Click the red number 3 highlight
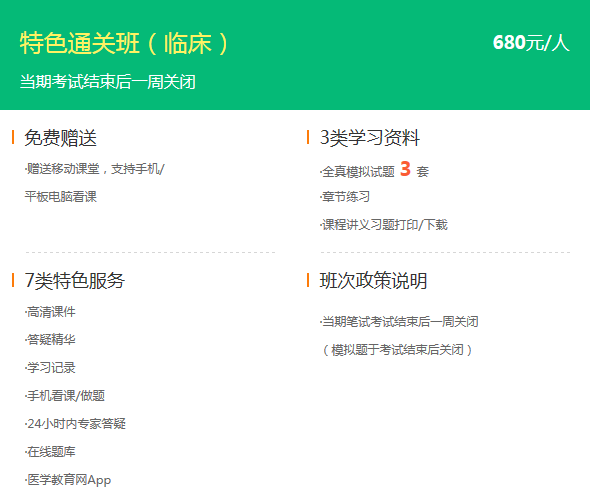This screenshot has height=500, width=590. (x=405, y=169)
